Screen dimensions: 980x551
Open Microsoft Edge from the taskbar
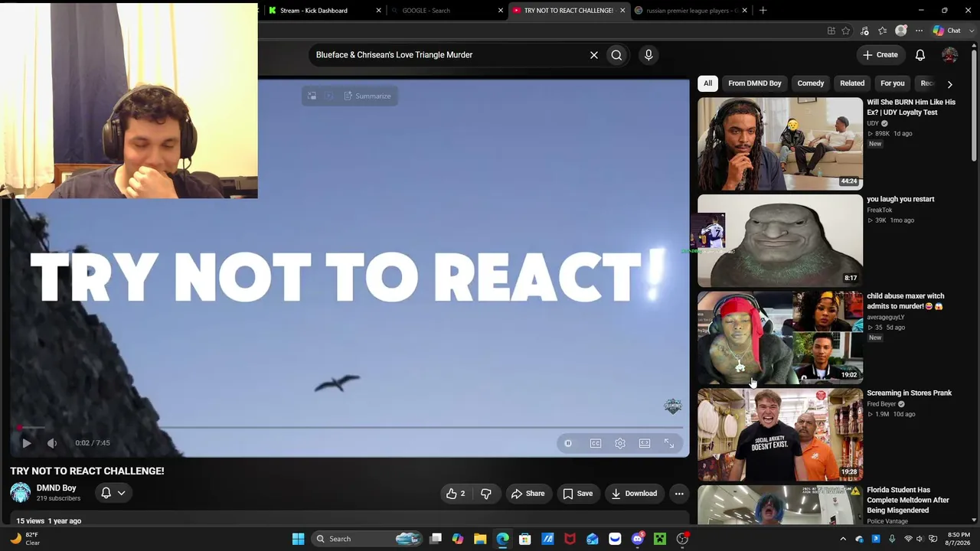502,539
